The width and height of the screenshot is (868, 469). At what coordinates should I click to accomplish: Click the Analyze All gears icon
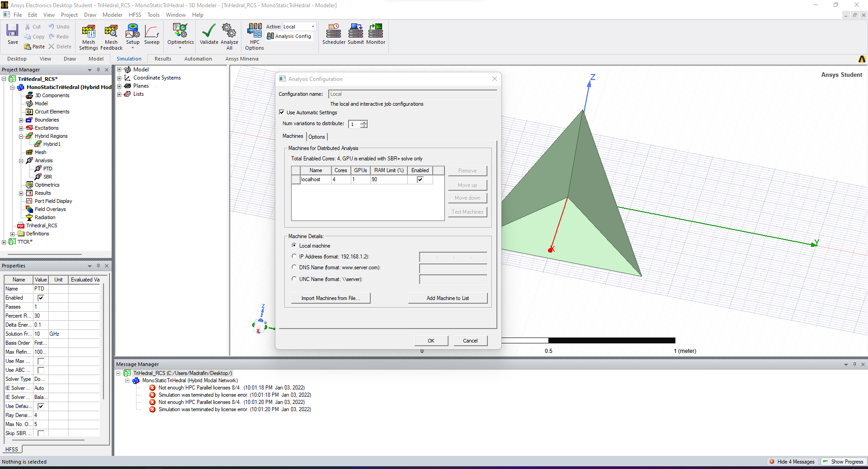point(229,31)
